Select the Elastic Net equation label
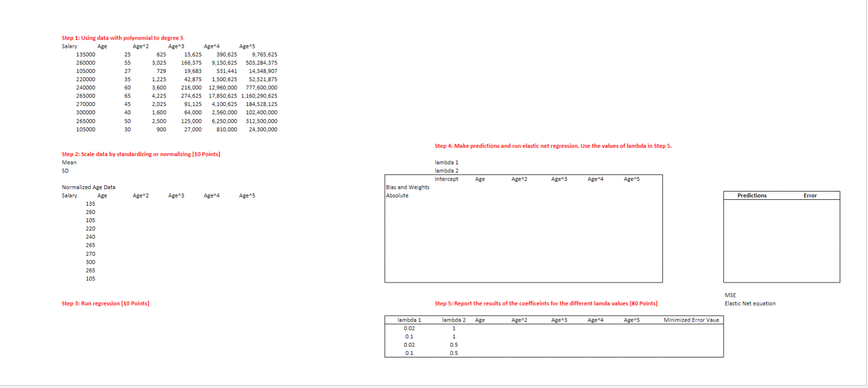The width and height of the screenshot is (868, 388). coord(750,304)
